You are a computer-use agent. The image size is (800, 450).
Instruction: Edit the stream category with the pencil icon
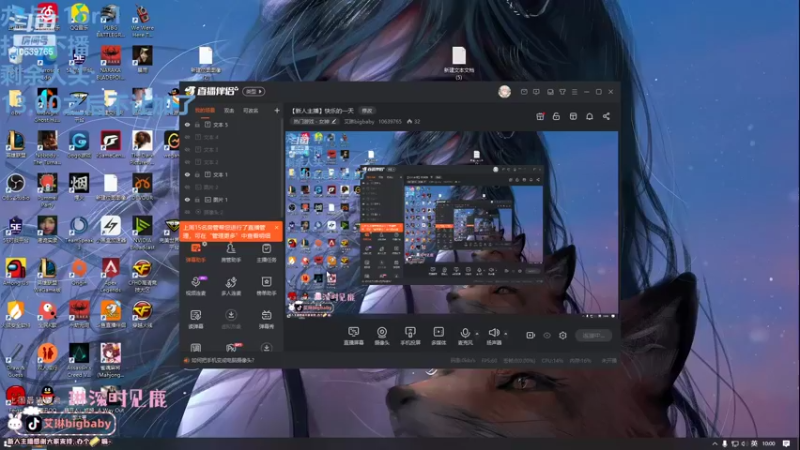pos(334,121)
